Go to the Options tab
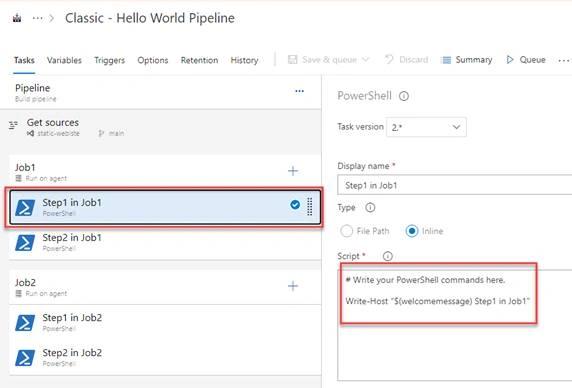 (152, 60)
